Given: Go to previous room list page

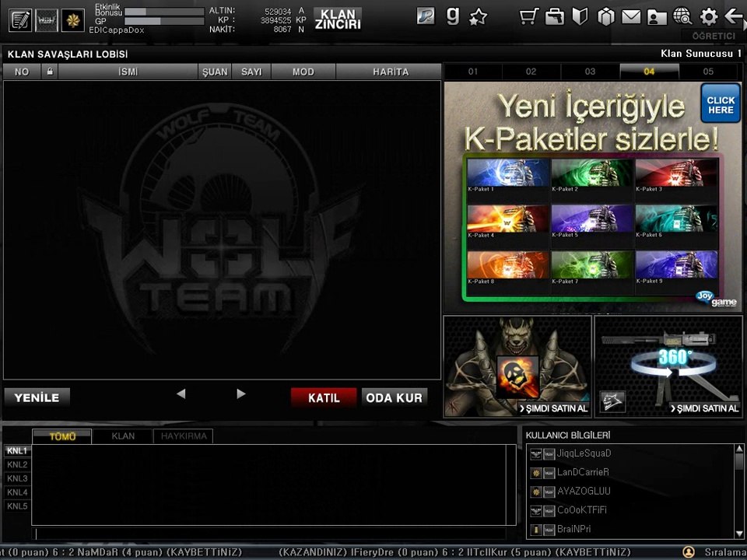Looking at the screenshot, I should (x=181, y=394).
